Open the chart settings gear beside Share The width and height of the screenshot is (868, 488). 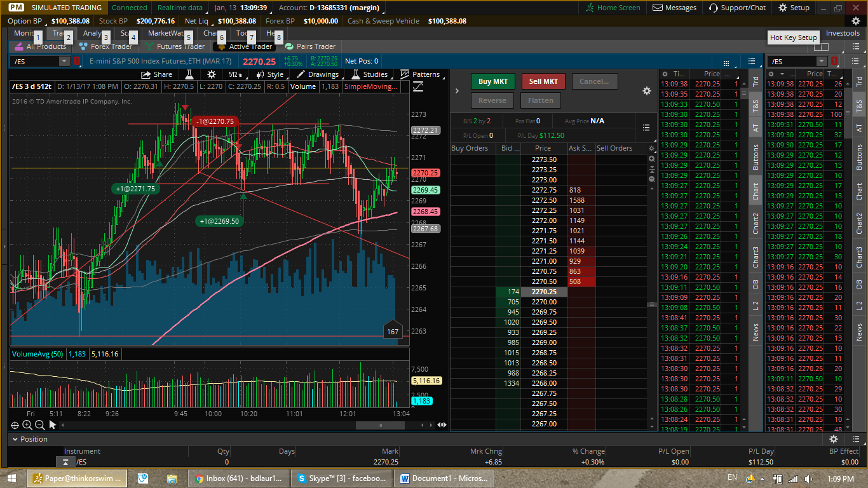pos(212,74)
